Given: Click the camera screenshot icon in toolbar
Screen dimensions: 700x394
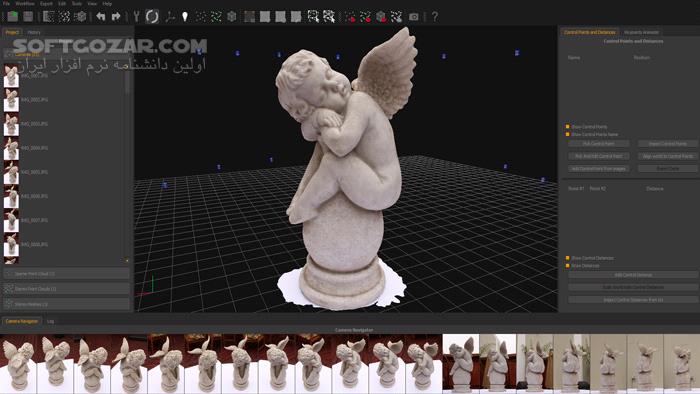Looking at the screenshot, I should click(414, 17).
